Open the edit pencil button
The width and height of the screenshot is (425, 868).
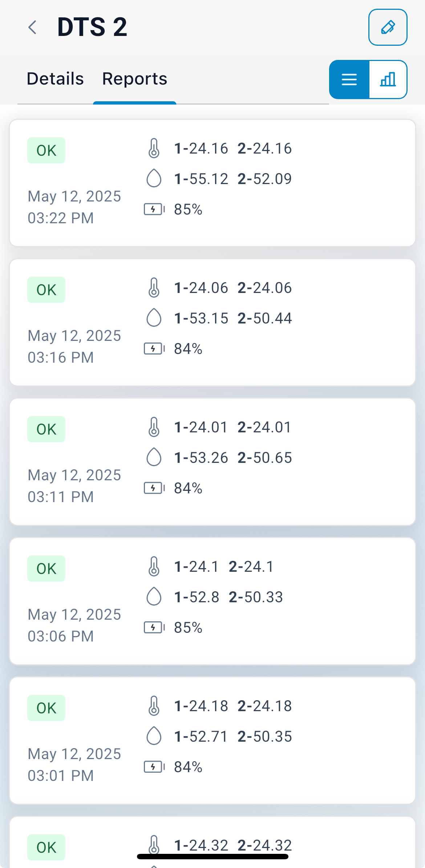tap(388, 27)
